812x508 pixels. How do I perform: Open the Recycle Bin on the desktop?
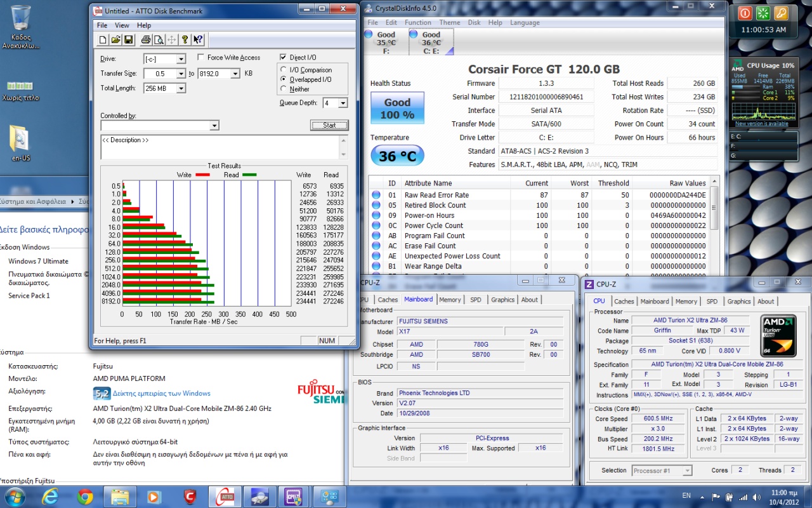click(21, 27)
